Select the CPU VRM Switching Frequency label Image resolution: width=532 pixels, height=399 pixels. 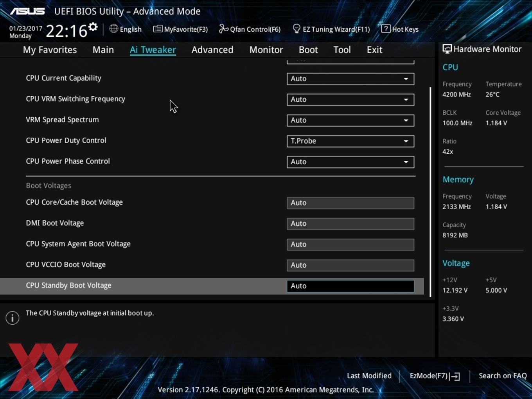75,99
